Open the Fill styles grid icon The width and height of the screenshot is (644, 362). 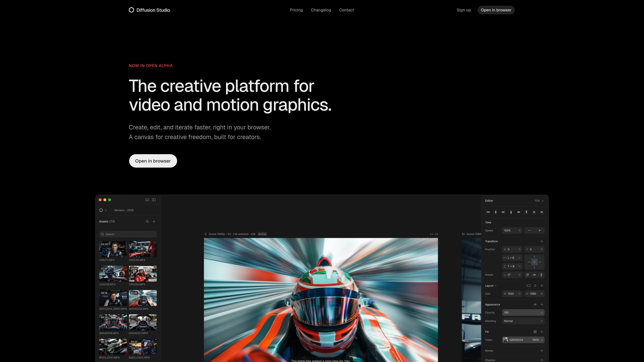tap(535, 332)
